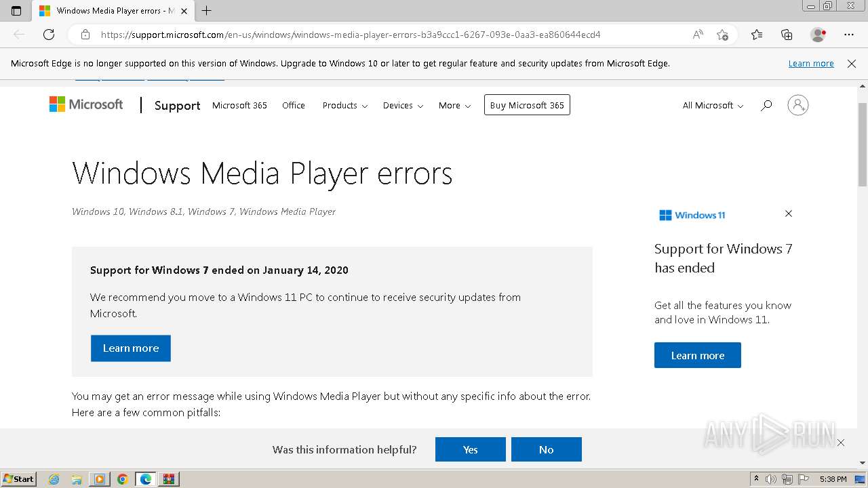The image size is (868, 488).
Task: Open Google Chrome from taskbar
Action: [123, 479]
